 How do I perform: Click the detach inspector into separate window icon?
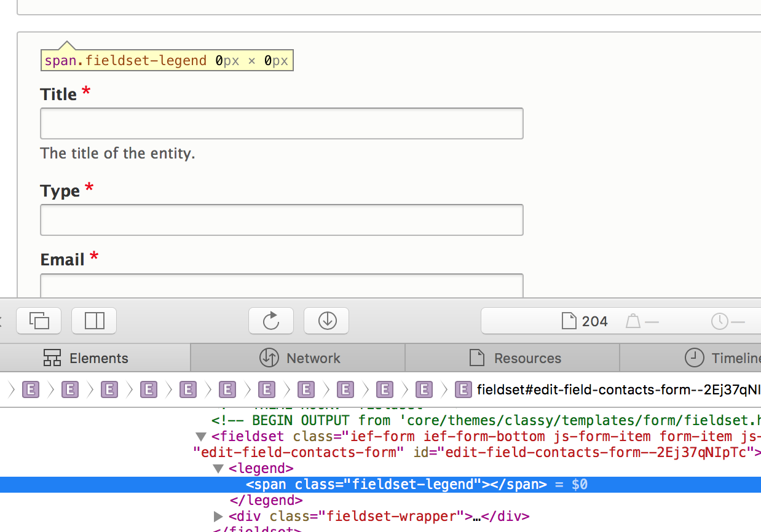tap(39, 321)
